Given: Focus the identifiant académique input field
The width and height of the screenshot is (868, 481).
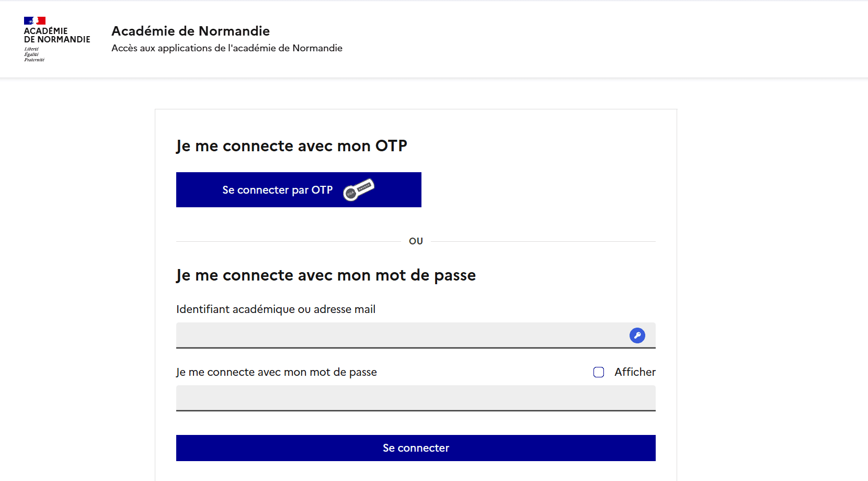Looking at the screenshot, I should (x=366, y=335).
